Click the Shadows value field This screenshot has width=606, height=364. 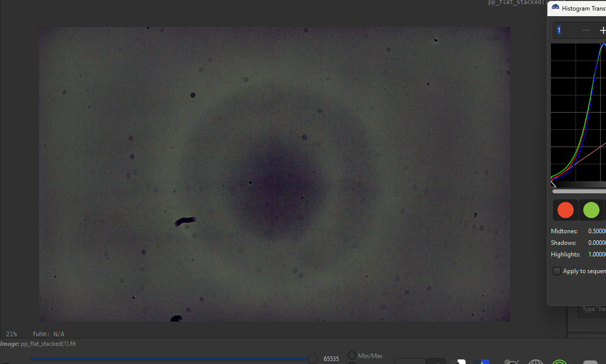point(597,243)
